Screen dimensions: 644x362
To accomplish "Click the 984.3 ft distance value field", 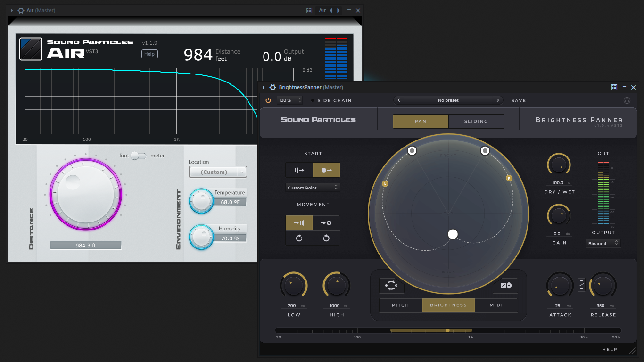I will (85, 245).
